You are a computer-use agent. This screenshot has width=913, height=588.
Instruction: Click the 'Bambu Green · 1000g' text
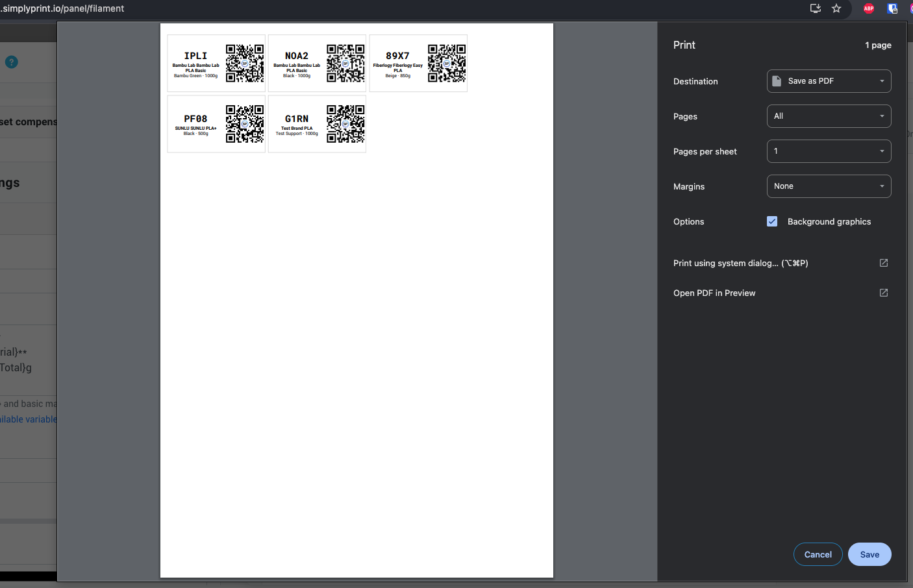coord(195,76)
